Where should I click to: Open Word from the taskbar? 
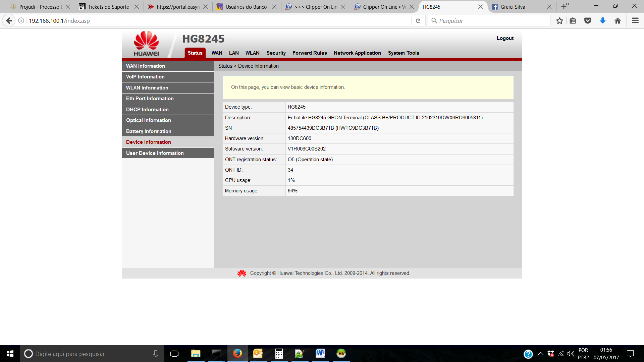[x=320, y=354]
